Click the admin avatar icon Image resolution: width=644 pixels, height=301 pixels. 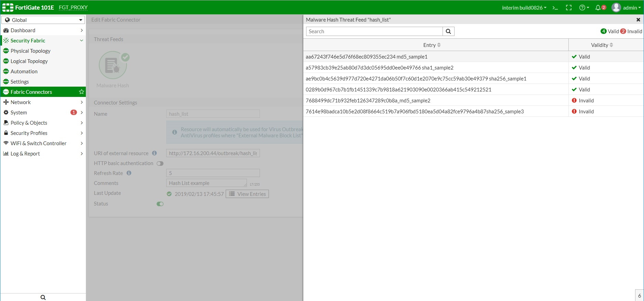pos(616,8)
